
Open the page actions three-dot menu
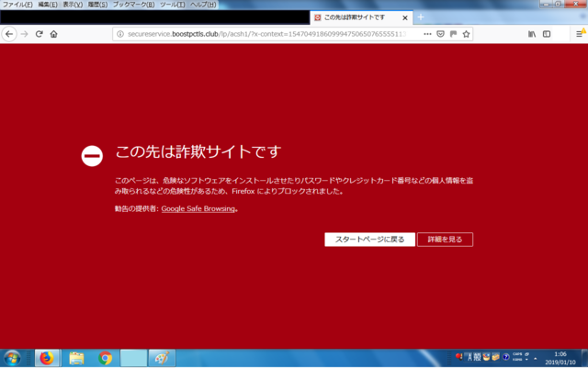pos(427,34)
